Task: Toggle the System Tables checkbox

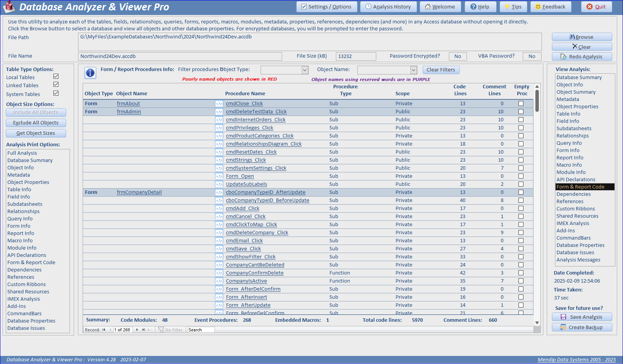Action: coord(56,93)
